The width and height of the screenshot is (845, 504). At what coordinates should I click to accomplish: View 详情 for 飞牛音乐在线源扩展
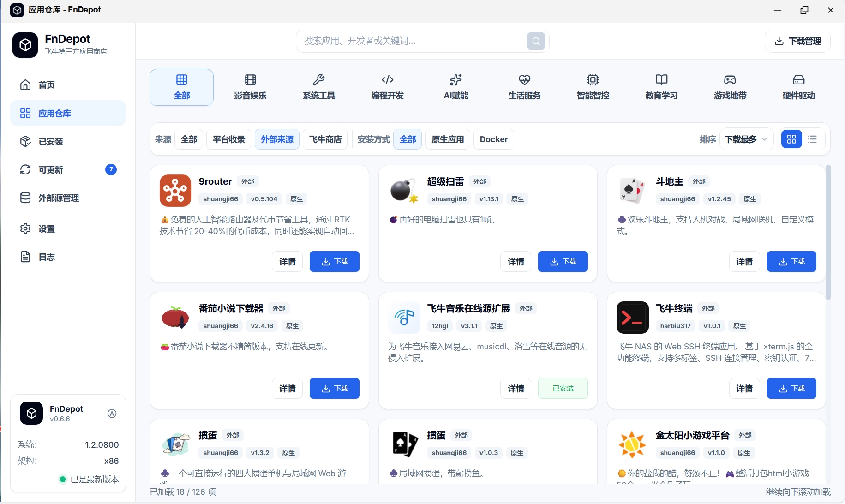(x=515, y=388)
